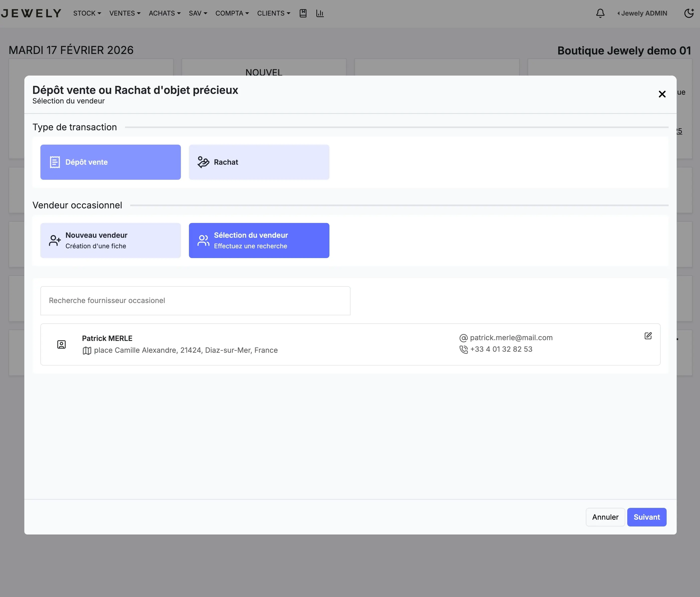Focus the Recherche fournisseur occasionel field
This screenshot has height=597, width=700.
click(x=195, y=301)
